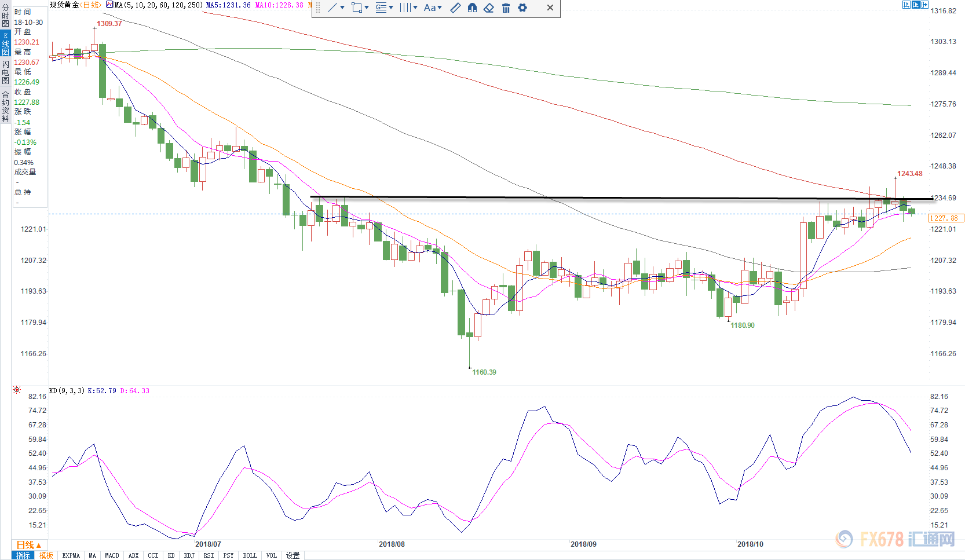This screenshot has height=560, width=965.
Task: Open the K线图 side tab
Action: click(x=6, y=44)
